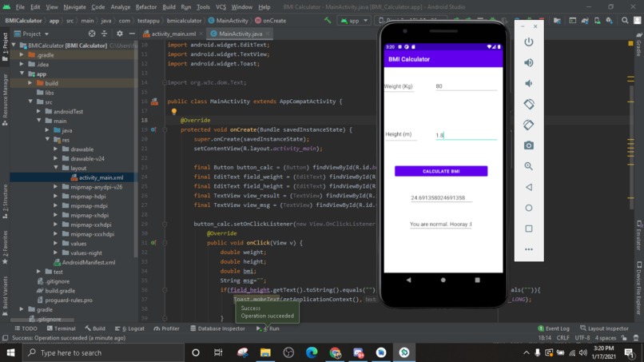Tap the emulator Back triangle on side panel

click(529, 187)
